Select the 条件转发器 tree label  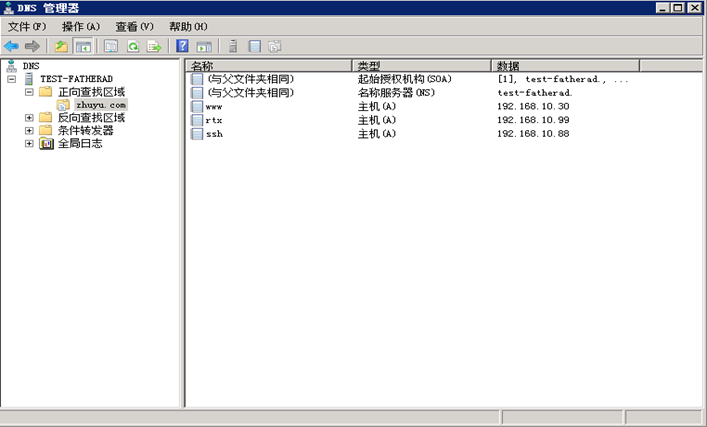tap(86, 131)
